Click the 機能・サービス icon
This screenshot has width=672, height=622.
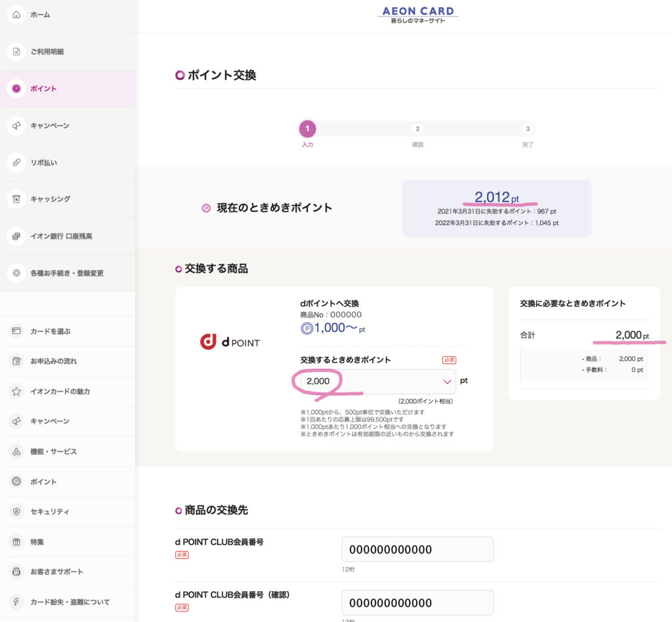pyautogui.click(x=16, y=451)
